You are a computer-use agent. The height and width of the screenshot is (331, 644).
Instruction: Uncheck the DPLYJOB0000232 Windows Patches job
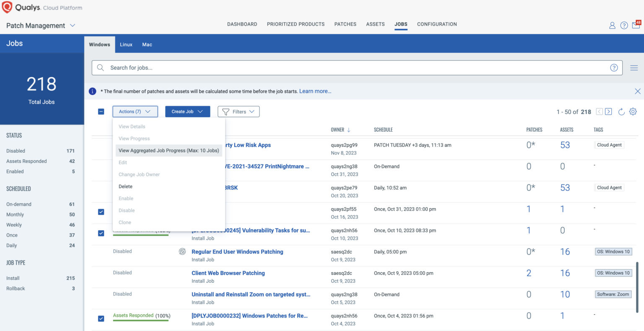pyautogui.click(x=101, y=318)
